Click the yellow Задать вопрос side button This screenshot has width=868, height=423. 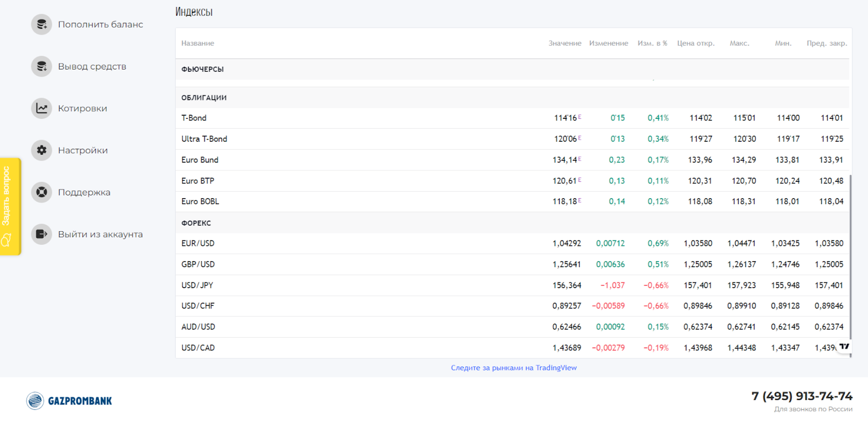[10, 206]
